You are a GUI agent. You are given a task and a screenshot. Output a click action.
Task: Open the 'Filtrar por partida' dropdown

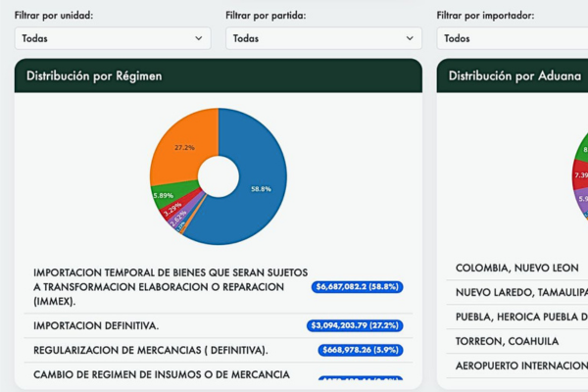pyautogui.click(x=323, y=38)
